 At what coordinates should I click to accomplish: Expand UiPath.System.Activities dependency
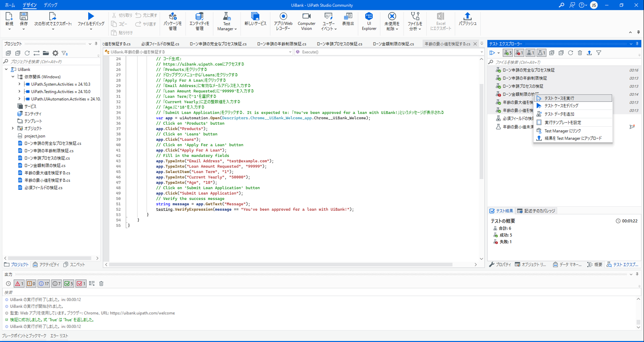click(19, 84)
